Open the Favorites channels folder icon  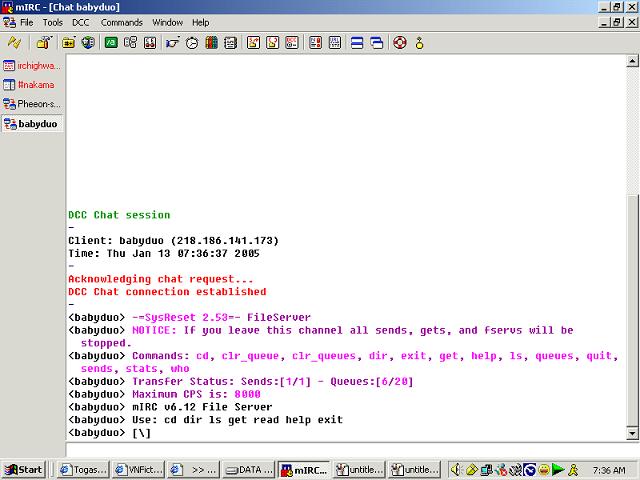pos(68,42)
